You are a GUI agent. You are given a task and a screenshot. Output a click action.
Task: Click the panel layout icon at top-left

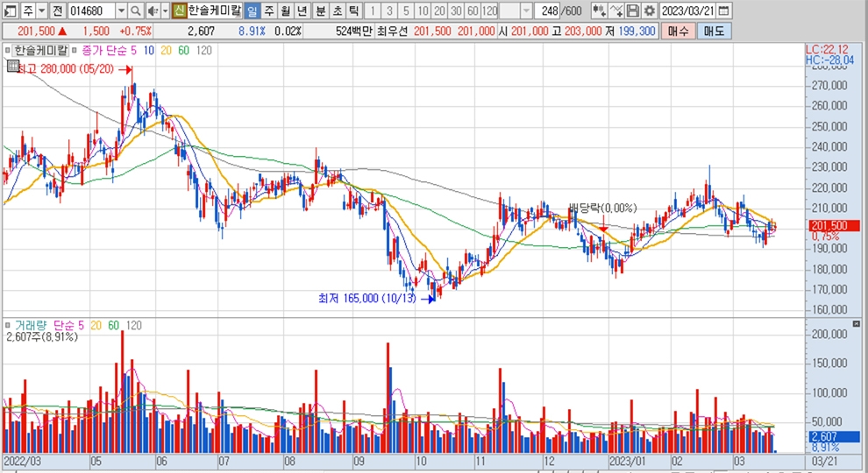coord(10,11)
